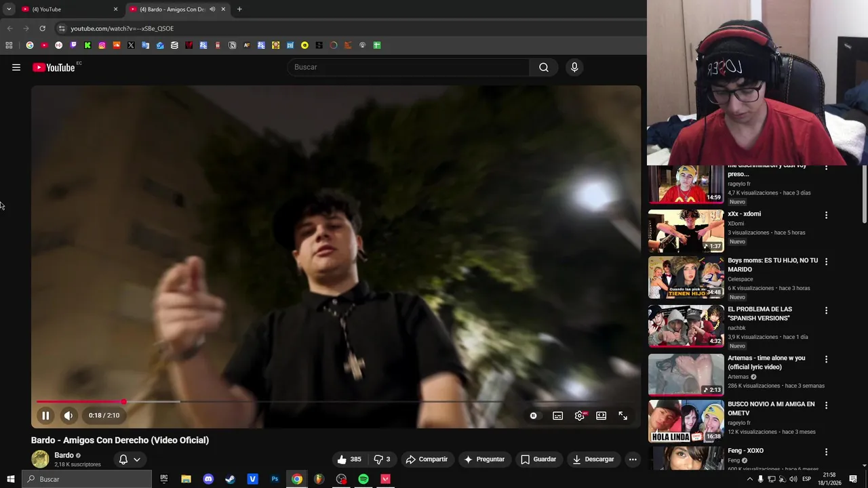Viewport: 868px width, 488px height.
Task: Open the X (Twitter) bookmark
Action: (131, 45)
